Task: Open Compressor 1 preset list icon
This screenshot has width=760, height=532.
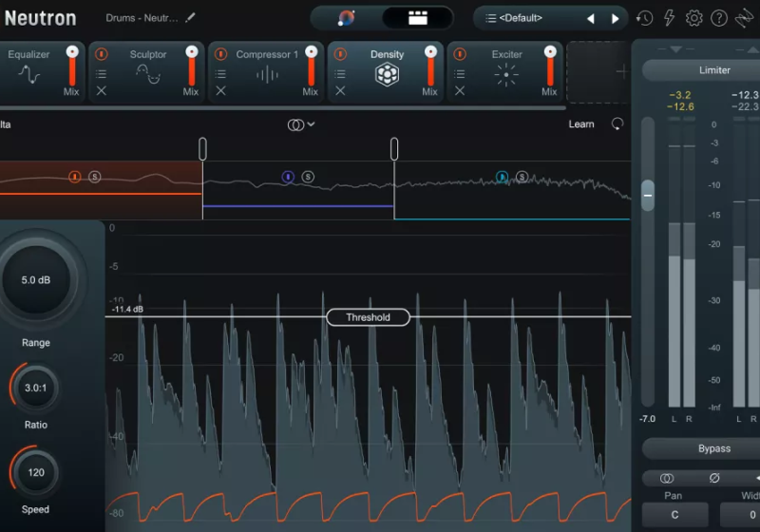Action: [x=220, y=74]
